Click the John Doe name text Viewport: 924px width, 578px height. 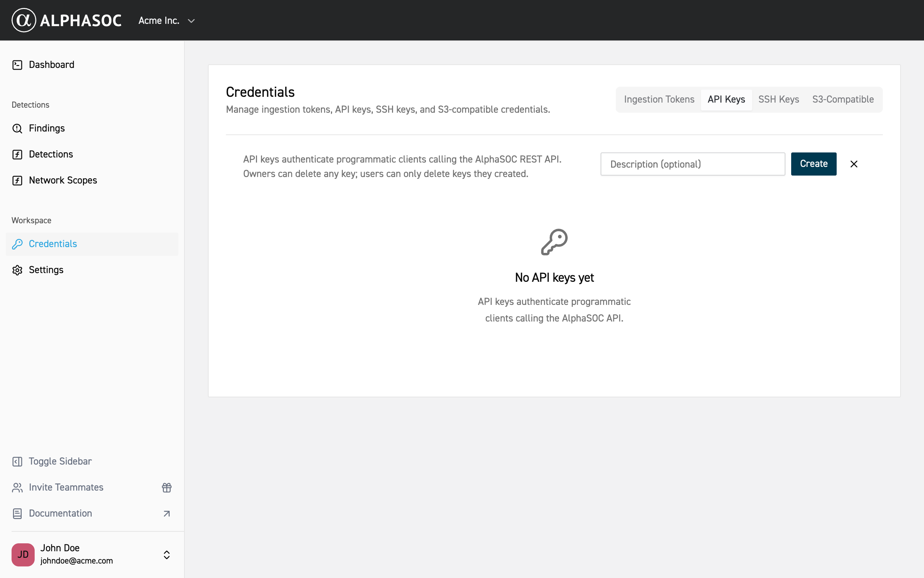[60, 548]
